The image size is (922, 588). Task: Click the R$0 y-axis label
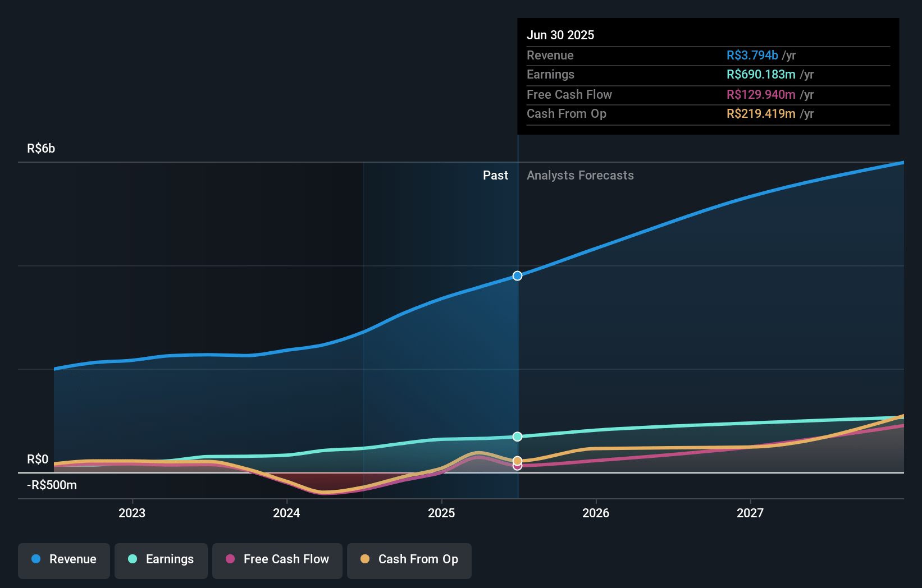point(38,460)
